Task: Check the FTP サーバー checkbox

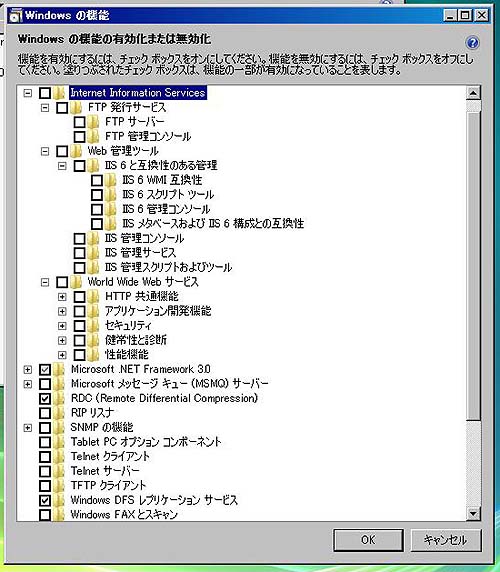Action: [x=80, y=122]
